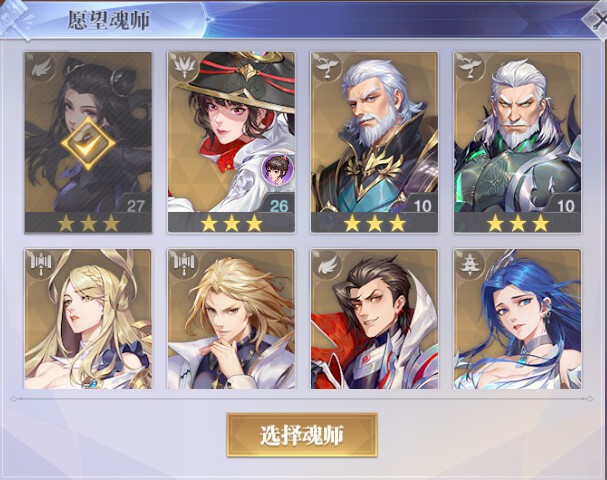Select the hat girl card with count 26
This screenshot has width=607, height=480.
click(231, 142)
